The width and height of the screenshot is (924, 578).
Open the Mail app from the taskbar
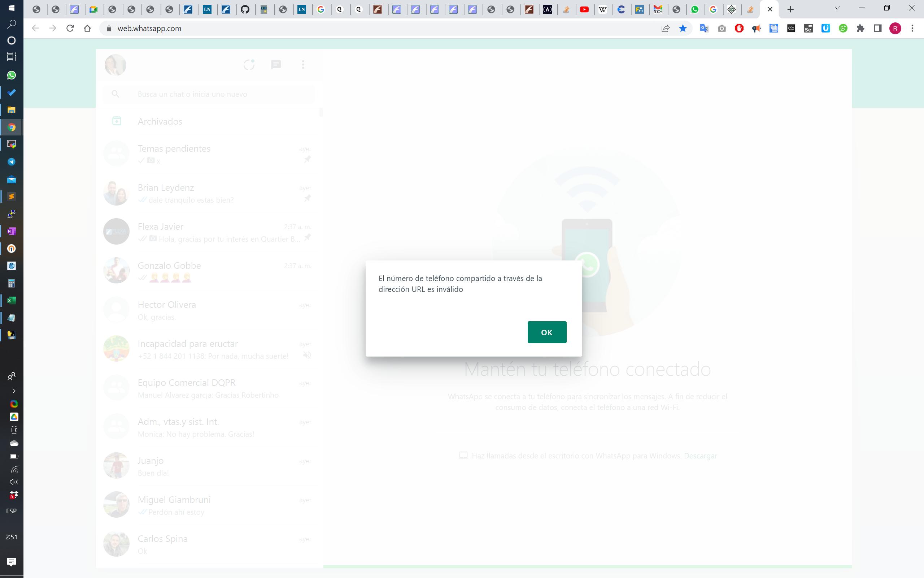click(x=12, y=179)
